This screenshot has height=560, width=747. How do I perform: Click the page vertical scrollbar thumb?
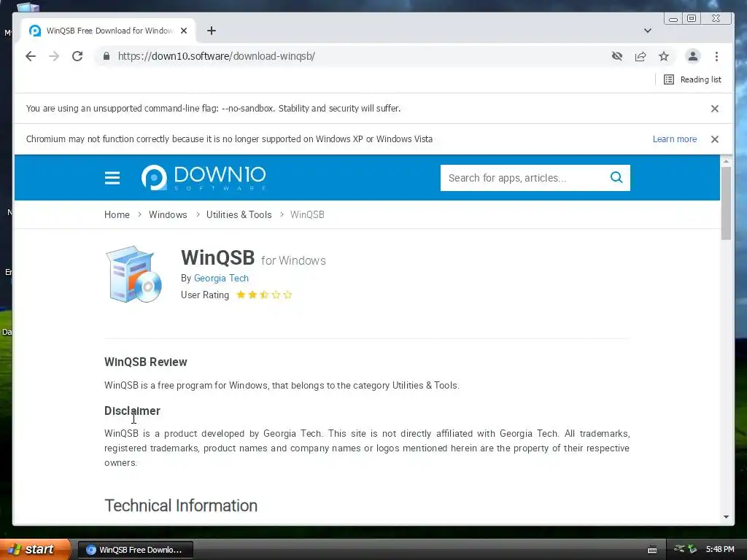726,203
